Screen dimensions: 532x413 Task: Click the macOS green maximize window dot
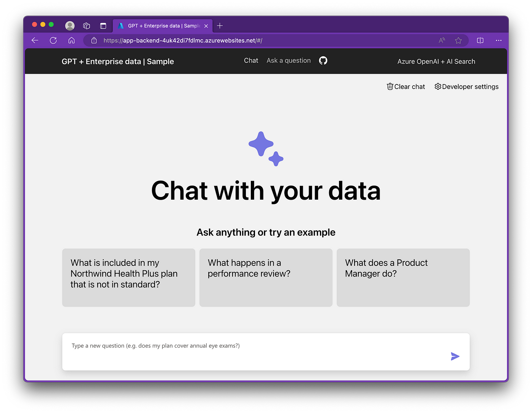51,25
